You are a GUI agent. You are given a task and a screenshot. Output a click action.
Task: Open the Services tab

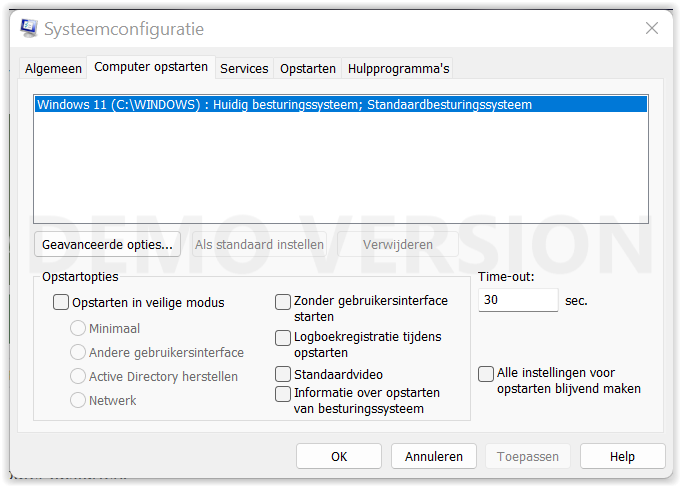(244, 69)
